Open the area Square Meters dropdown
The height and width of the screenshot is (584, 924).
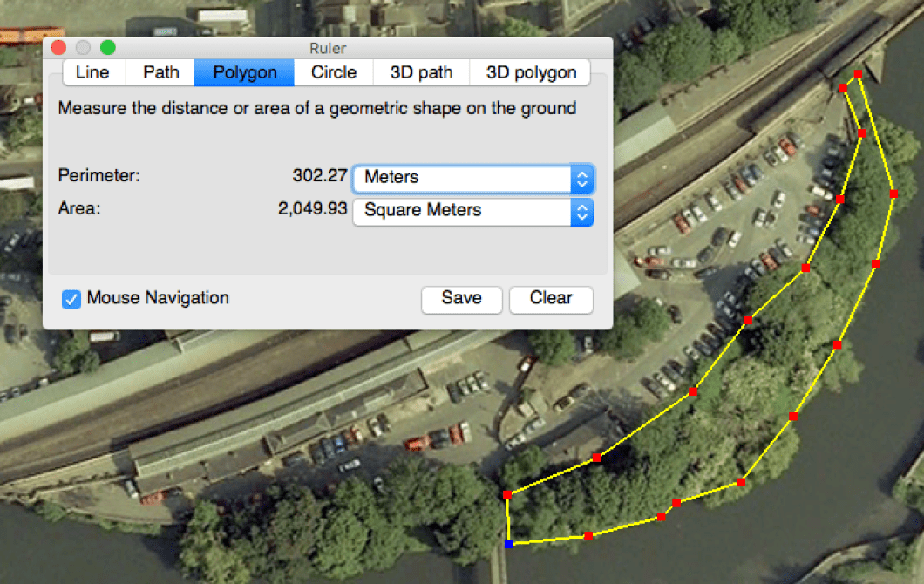click(x=473, y=211)
